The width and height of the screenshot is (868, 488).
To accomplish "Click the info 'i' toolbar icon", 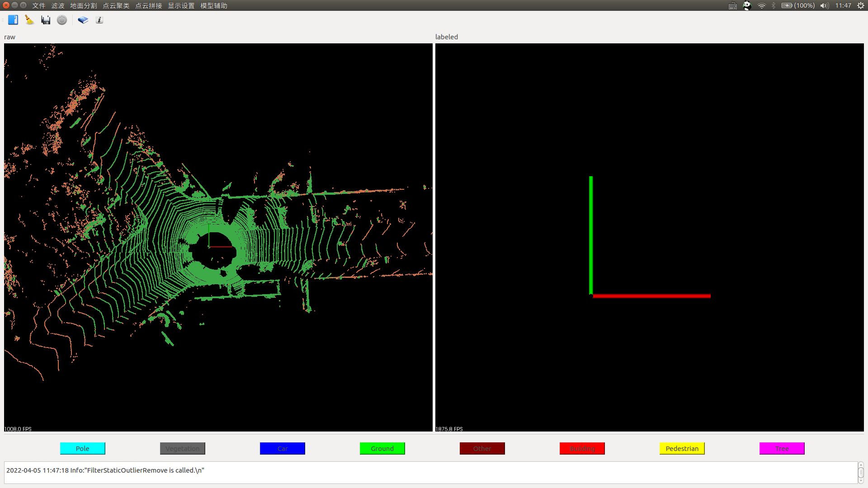I will (x=99, y=20).
